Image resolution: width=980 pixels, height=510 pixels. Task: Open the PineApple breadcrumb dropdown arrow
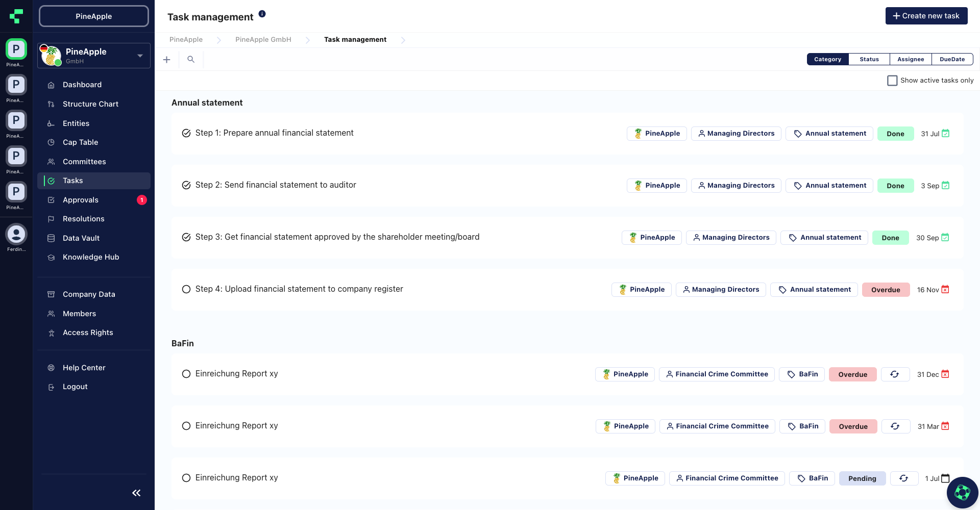point(218,39)
